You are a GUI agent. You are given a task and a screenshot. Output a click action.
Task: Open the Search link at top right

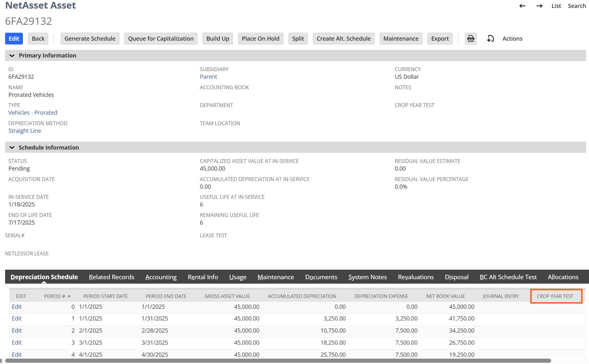click(577, 6)
